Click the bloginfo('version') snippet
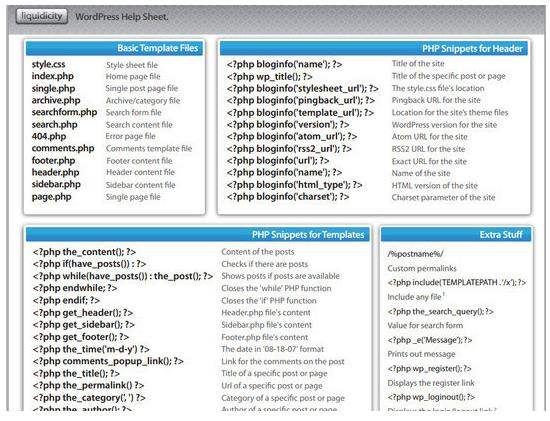Image resolution: width=550 pixels, height=421 pixels. pyautogui.click(x=288, y=125)
